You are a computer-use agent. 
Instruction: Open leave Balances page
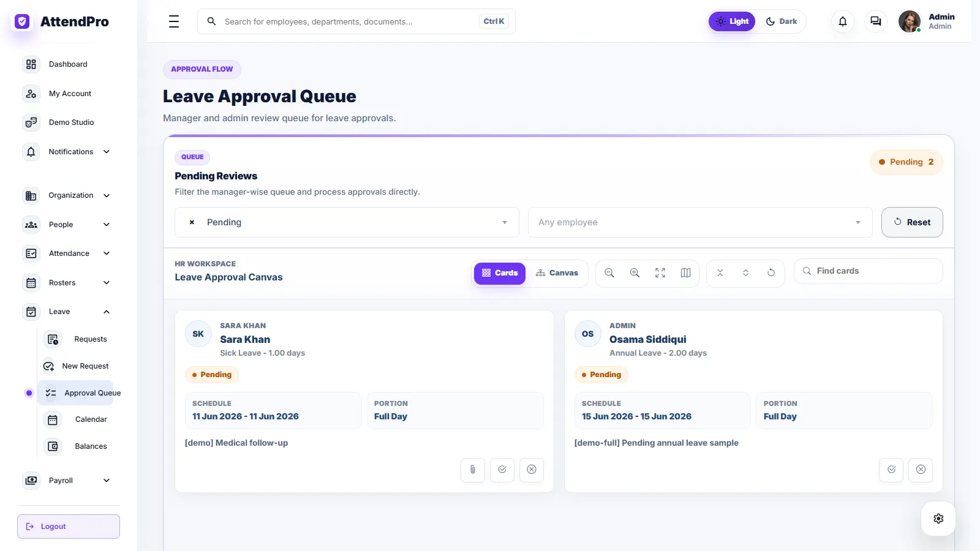pos(91,446)
